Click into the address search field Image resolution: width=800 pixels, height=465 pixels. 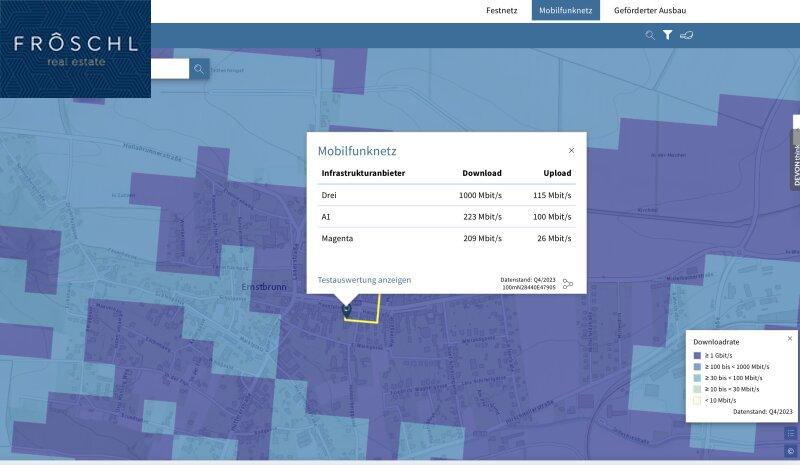tap(168, 69)
